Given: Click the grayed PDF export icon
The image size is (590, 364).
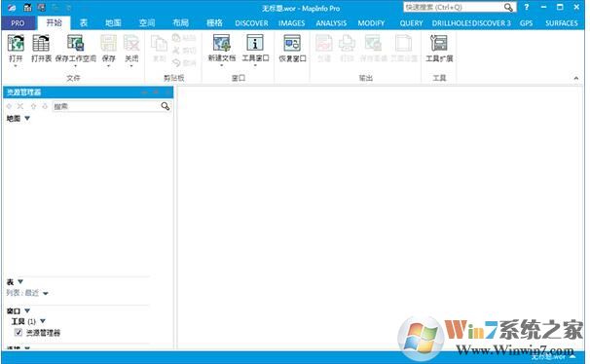Looking at the screenshot, I should click(324, 43).
